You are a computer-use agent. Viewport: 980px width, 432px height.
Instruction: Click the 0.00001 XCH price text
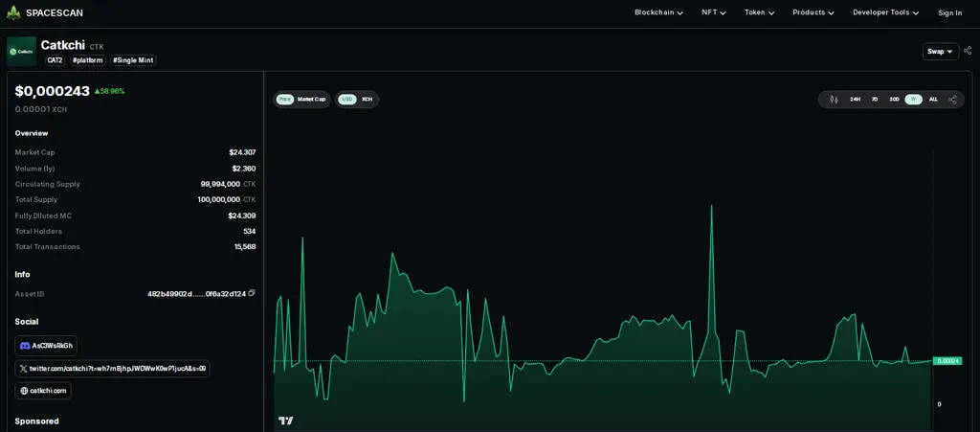[x=40, y=109]
